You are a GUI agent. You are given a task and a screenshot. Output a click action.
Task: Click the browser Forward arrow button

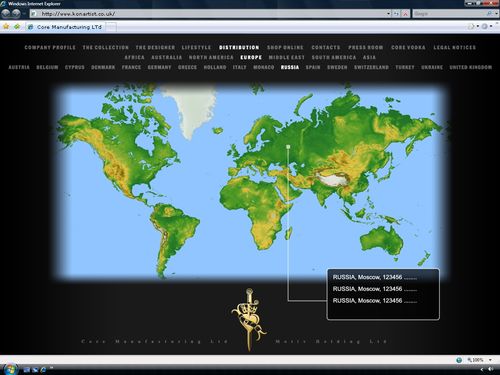[x=16, y=14]
